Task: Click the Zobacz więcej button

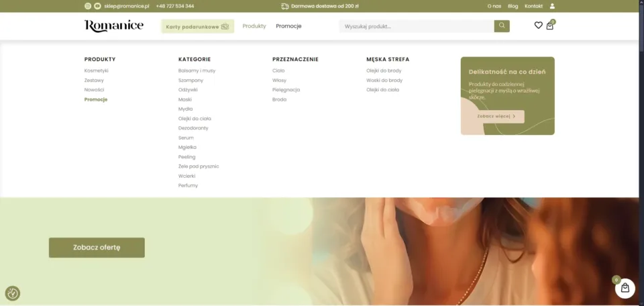Action: [x=496, y=116]
